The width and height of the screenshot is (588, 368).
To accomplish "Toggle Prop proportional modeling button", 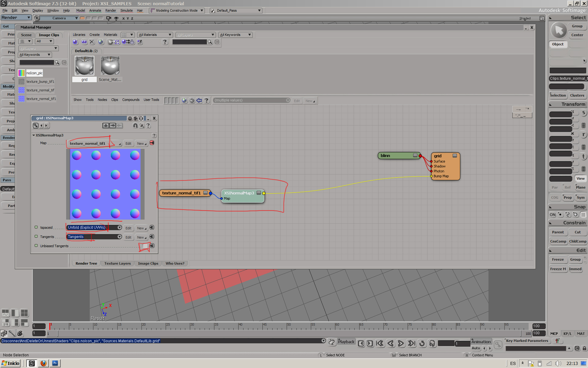I will point(567,197).
